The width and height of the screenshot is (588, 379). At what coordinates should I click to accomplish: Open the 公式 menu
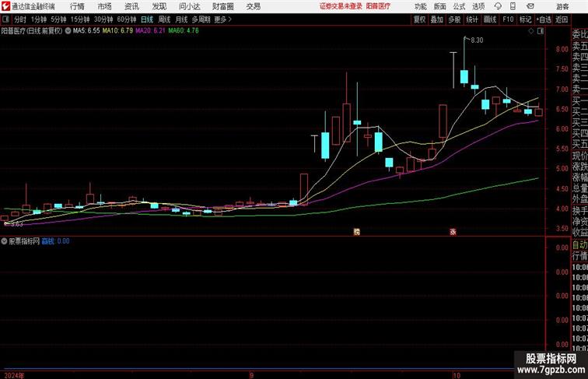(459, 6)
